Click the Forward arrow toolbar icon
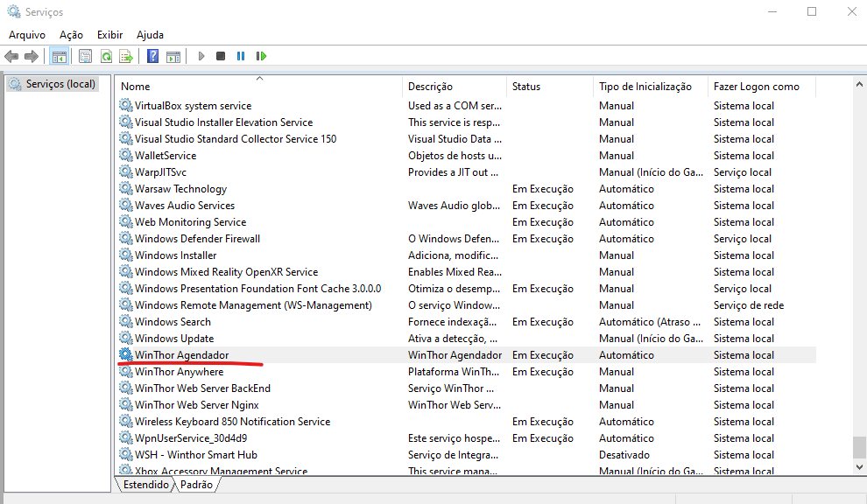This screenshot has height=504, width=867. point(32,56)
